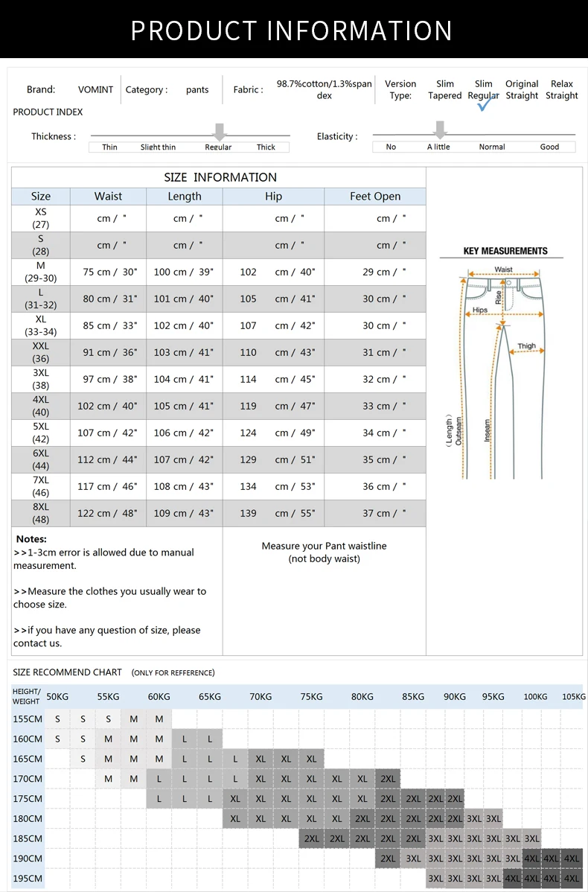Click the Waist column header

pos(108,197)
